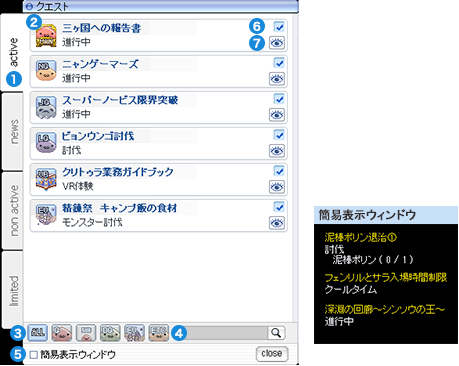Open the limited tab

click(13, 290)
